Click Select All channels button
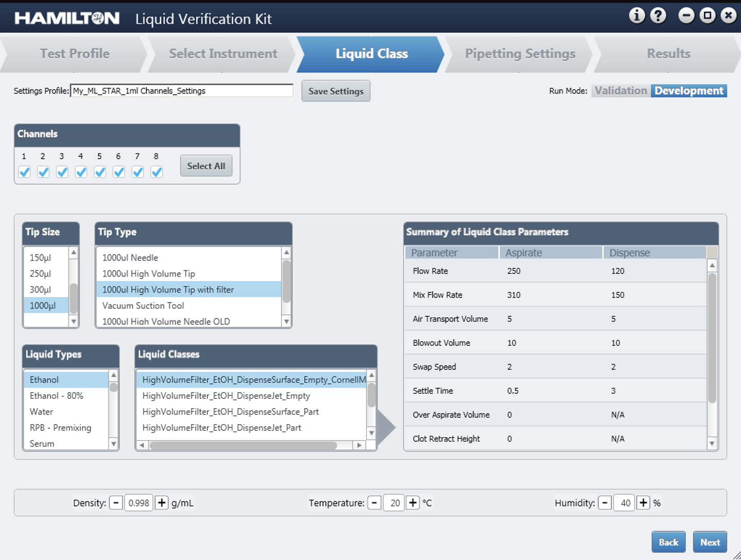This screenshot has width=741, height=560. coord(206,166)
